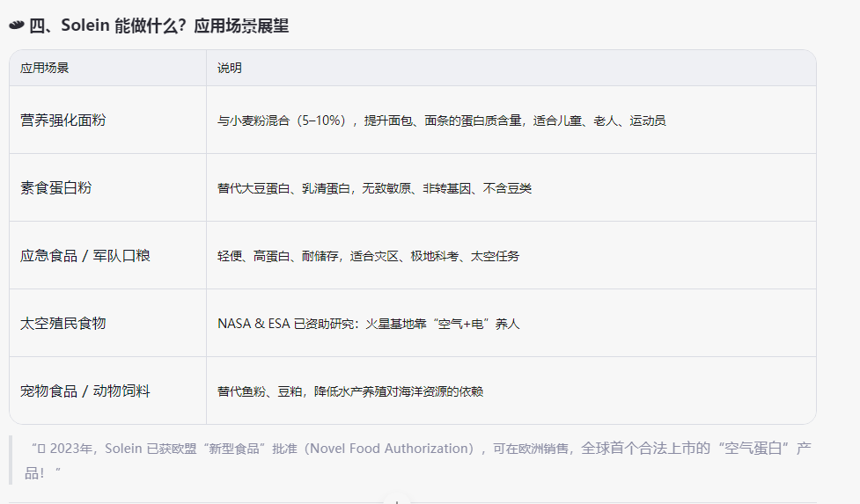Viewport: 860px width, 504px height.
Task: Select the "营养强化面粉" cell
Action: tap(107, 120)
